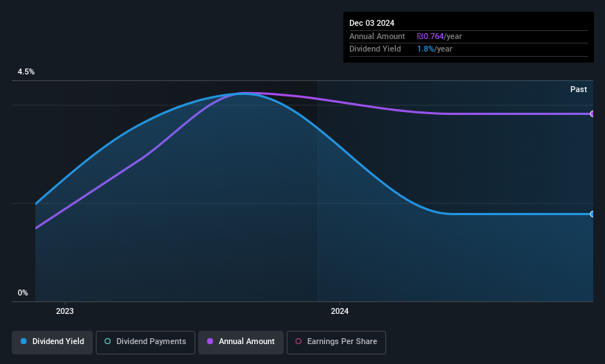Click the Dividend Yield tooltip row label
605x364 pixels.
[x=375, y=49]
